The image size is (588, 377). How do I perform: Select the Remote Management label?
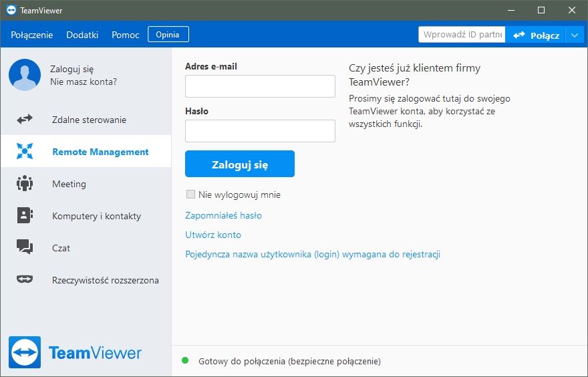100,152
